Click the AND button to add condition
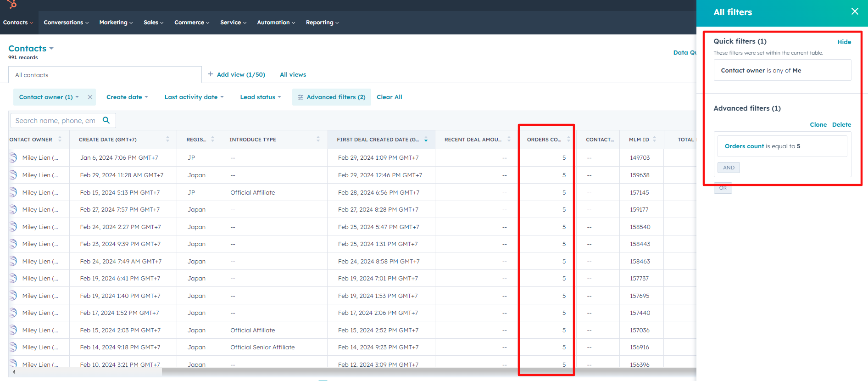Image resolution: width=868 pixels, height=381 pixels. pos(729,168)
